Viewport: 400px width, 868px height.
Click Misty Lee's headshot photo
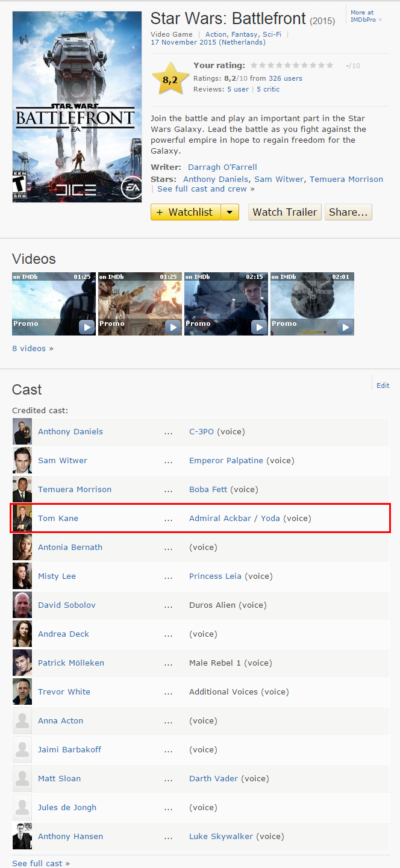(22, 576)
